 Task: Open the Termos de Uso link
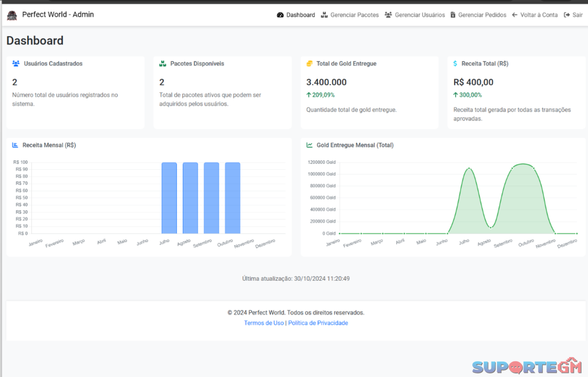[263, 323]
